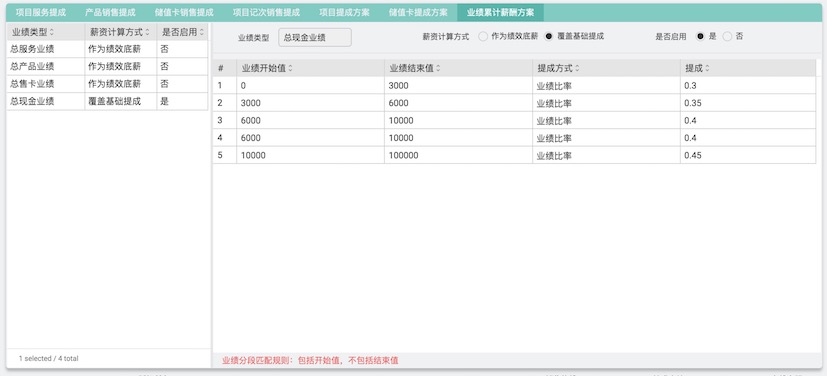The image size is (827, 376).
Task: Click start value 6000 in row 4
Action: (x=310, y=138)
